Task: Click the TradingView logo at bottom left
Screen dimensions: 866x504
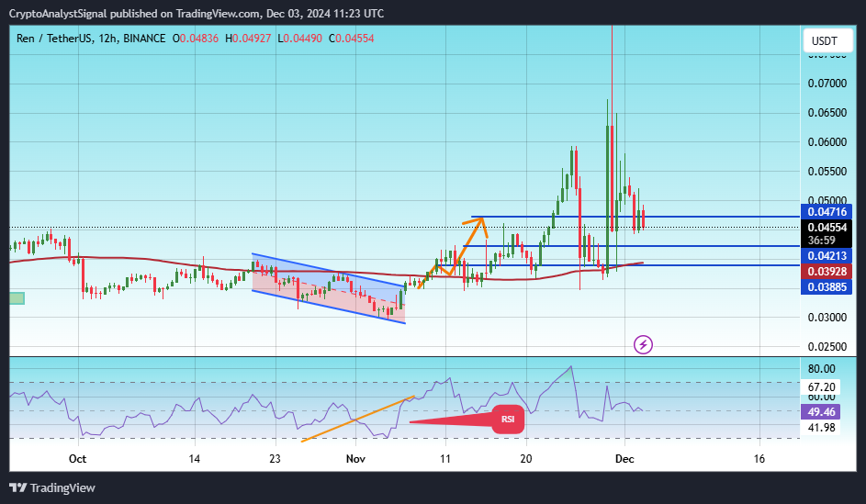Action: coord(52,488)
